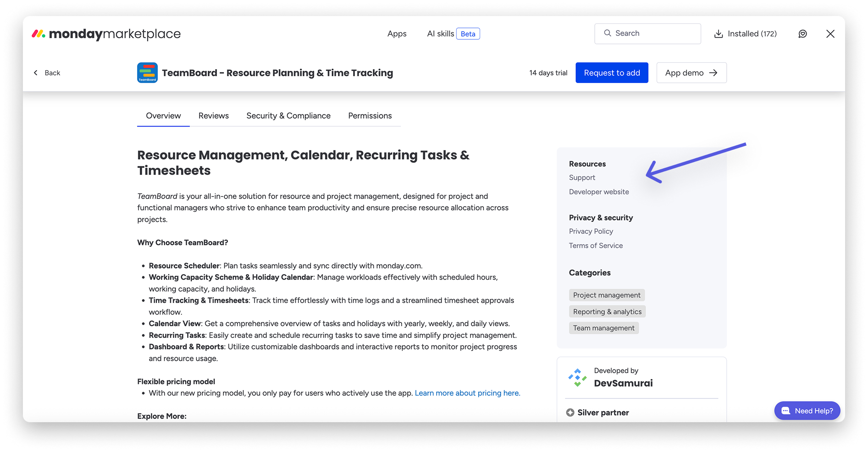Open AI skills in the header
The width and height of the screenshot is (868, 452).
tap(441, 34)
